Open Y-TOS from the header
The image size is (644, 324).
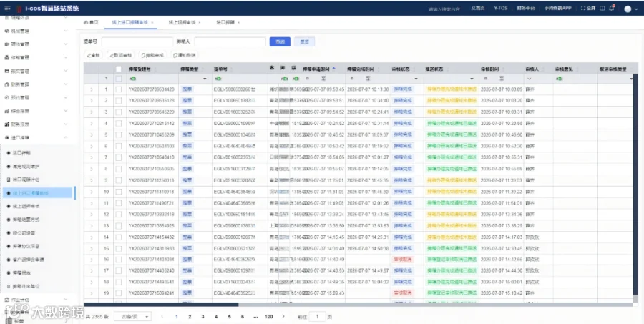coord(501,8)
